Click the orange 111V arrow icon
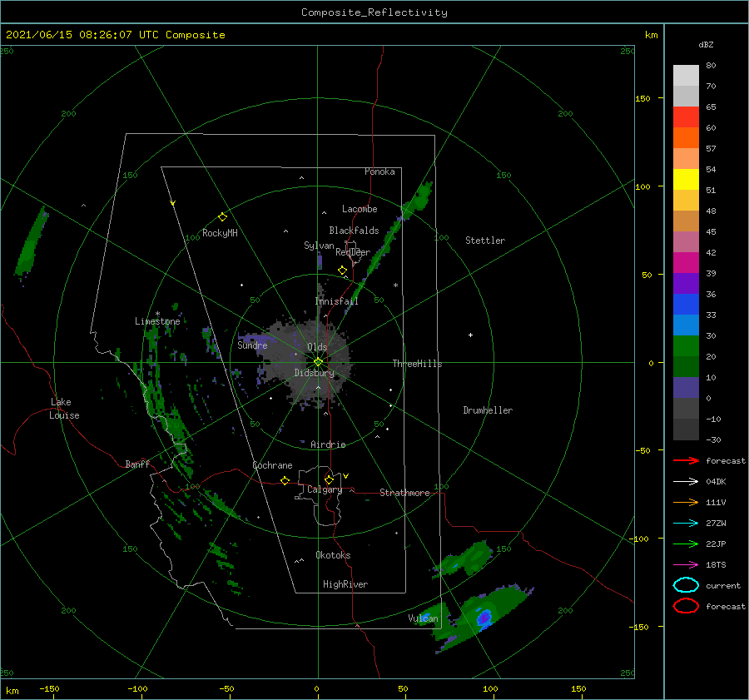Image resolution: width=749 pixels, height=700 pixels. click(x=686, y=502)
